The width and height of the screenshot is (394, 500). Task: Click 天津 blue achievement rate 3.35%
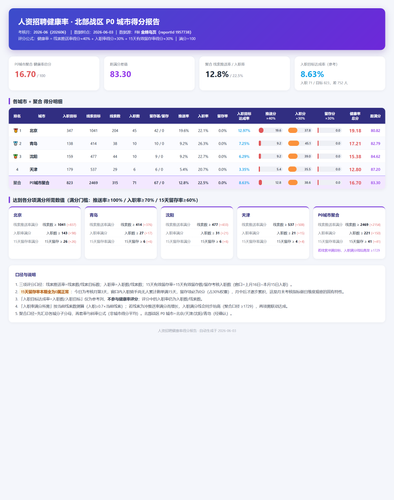pyautogui.click(x=244, y=169)
